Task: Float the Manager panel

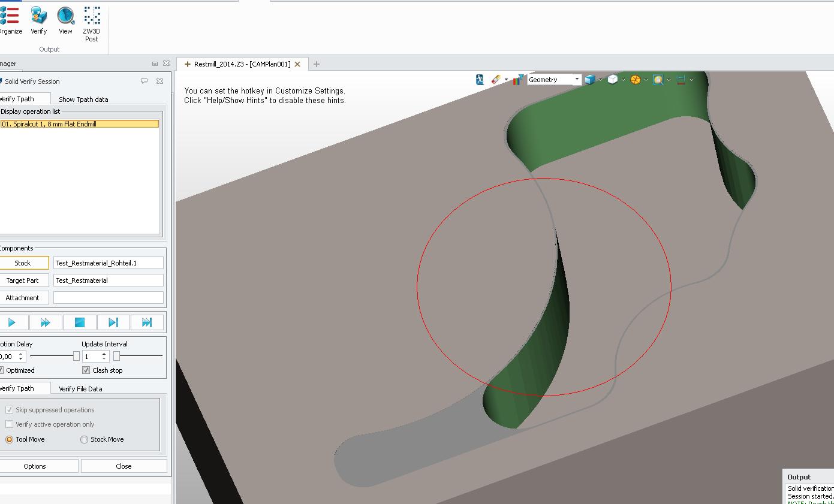Action: click(x=155, y=64)
